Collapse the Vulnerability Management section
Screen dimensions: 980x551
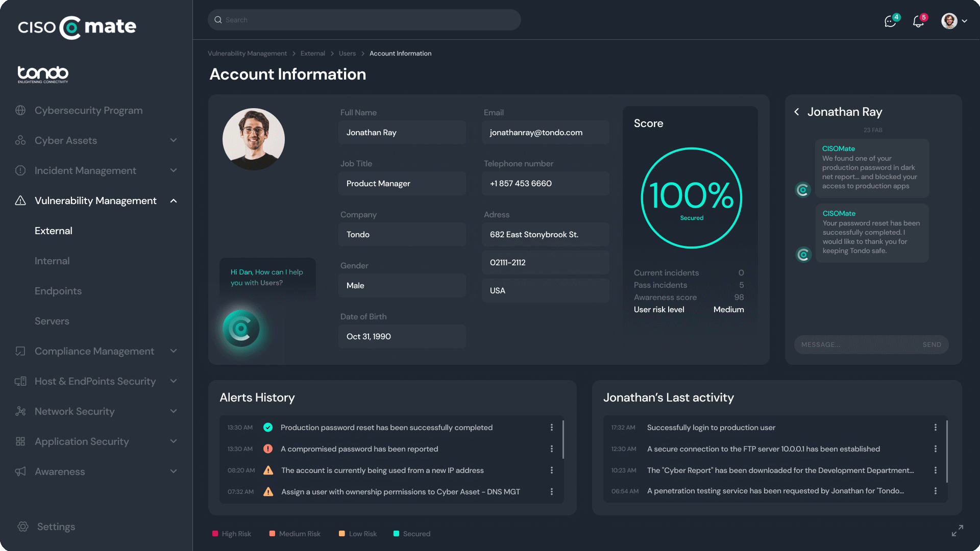point(174,201)
